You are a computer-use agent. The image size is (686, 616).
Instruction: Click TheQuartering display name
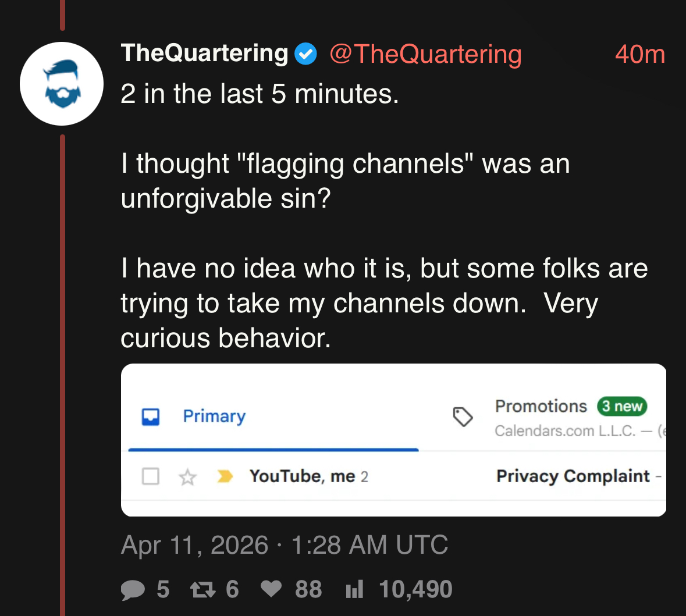(204, 54)
